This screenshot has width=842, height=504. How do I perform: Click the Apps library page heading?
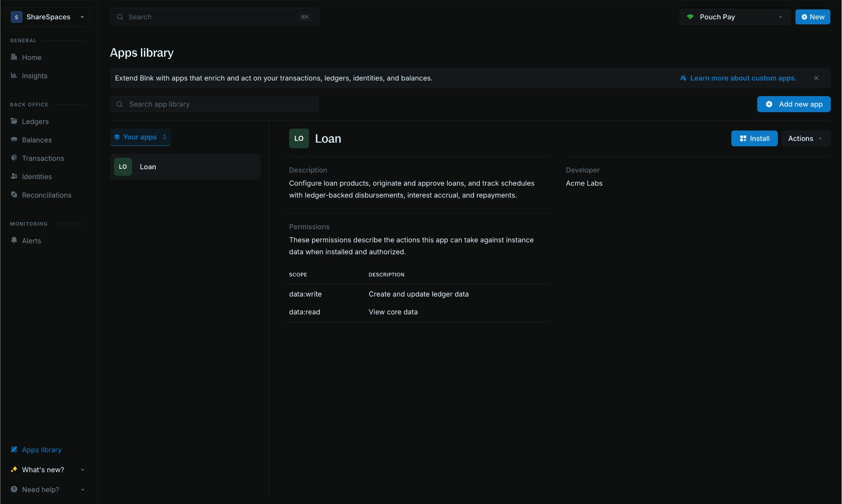(142, 53)
